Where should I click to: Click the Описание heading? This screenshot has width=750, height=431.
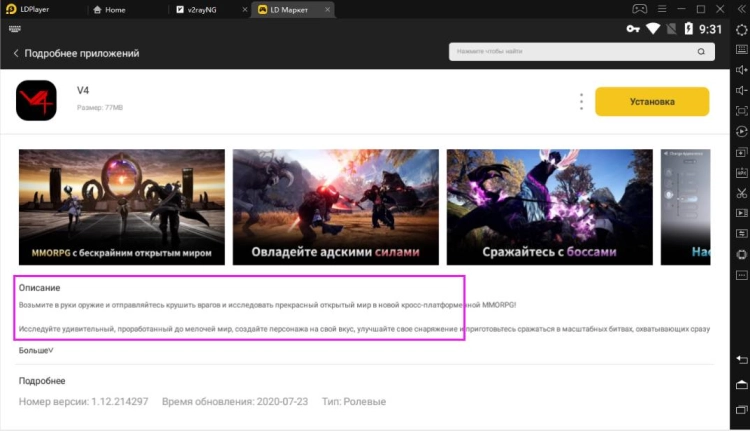(x=39, y=288)
